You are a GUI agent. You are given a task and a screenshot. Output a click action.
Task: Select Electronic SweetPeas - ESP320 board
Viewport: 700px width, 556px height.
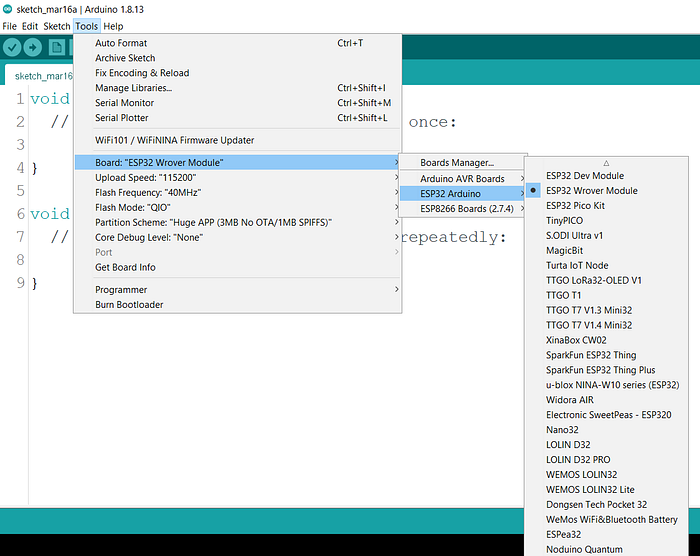[606, 415]
